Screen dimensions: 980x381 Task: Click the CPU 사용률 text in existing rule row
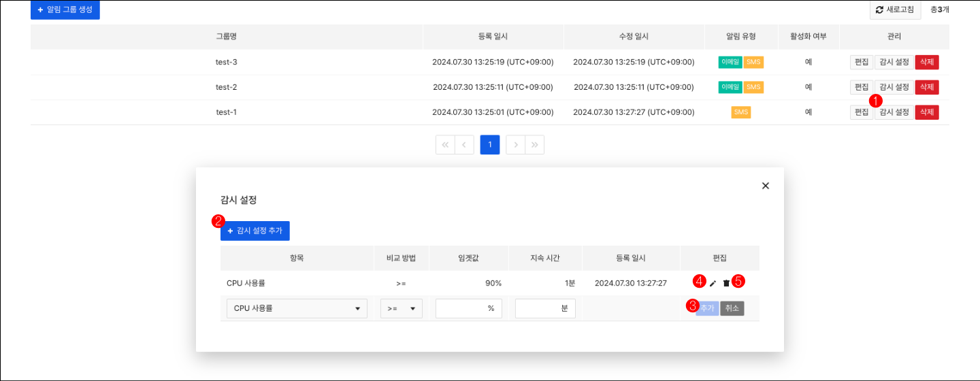pos(246,283)
